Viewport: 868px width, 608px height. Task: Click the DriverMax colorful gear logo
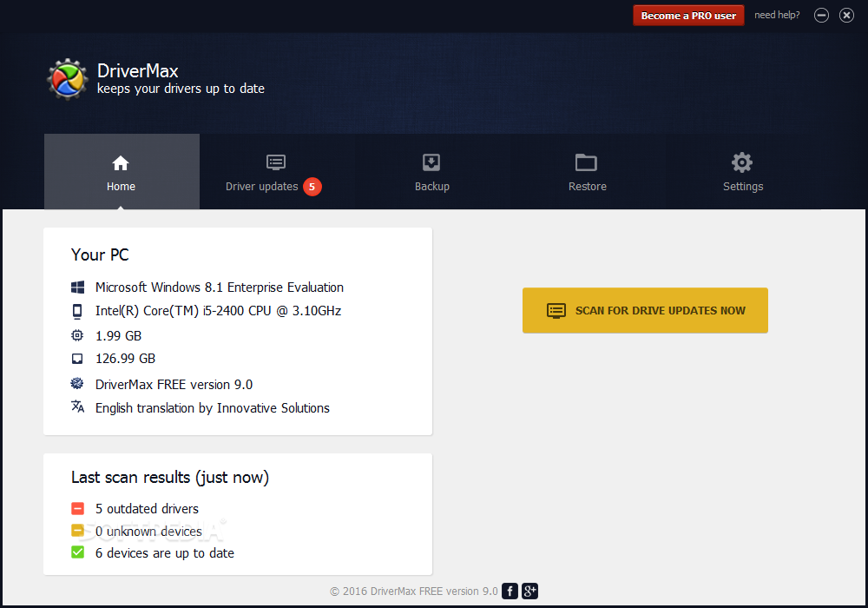(x=68, y=79)
